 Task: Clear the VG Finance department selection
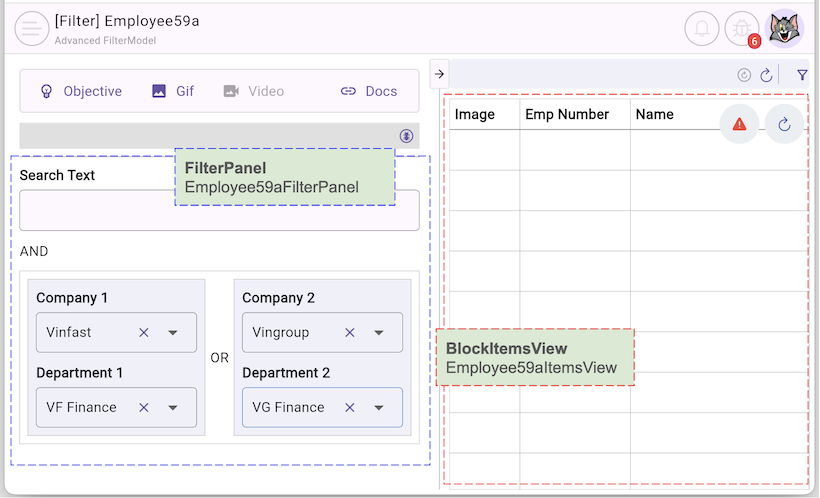coord(349,408)
